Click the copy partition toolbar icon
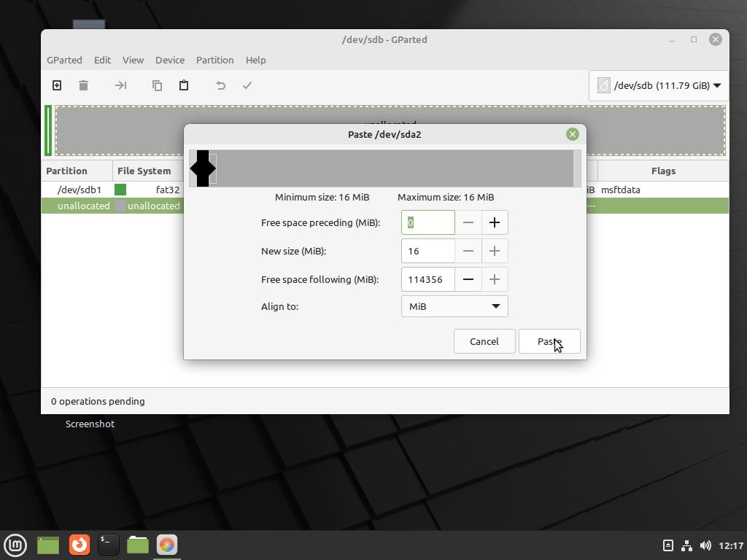 pyautogui.click(x=157, y=85)
